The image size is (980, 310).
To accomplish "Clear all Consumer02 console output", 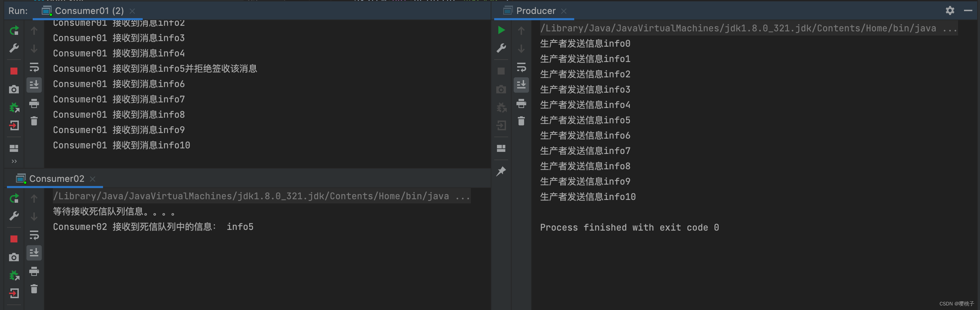I will point(34,289).
